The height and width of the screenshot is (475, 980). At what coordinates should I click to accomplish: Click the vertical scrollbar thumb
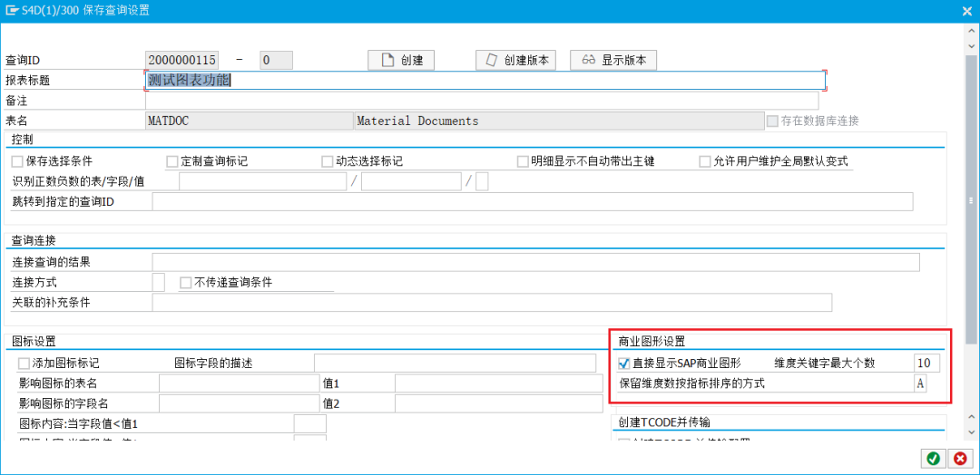click(x=971, y=199)
